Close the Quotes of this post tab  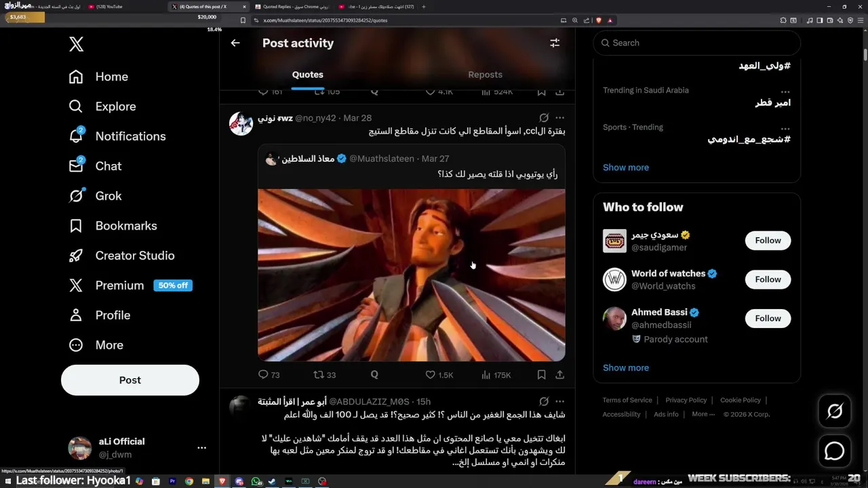coord(244,7)
